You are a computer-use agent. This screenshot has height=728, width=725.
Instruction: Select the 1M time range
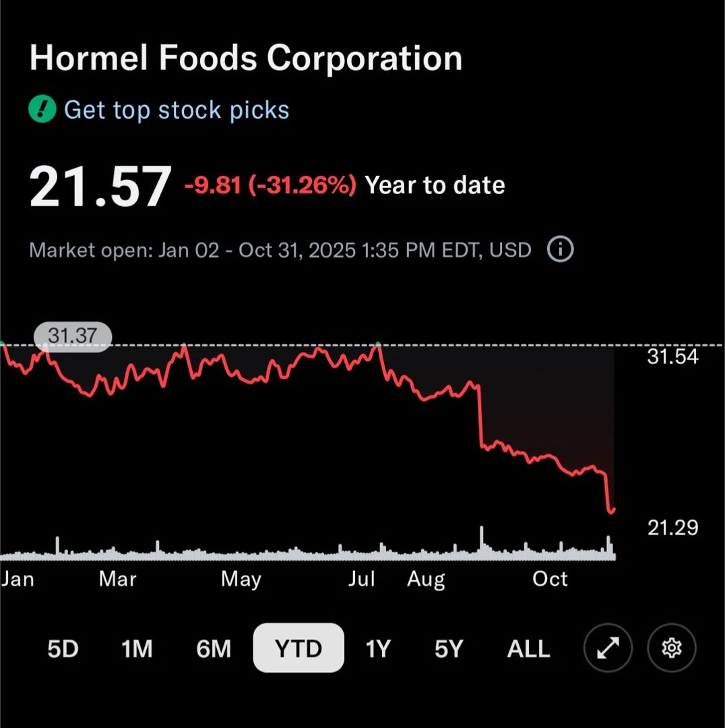(137, 648)
